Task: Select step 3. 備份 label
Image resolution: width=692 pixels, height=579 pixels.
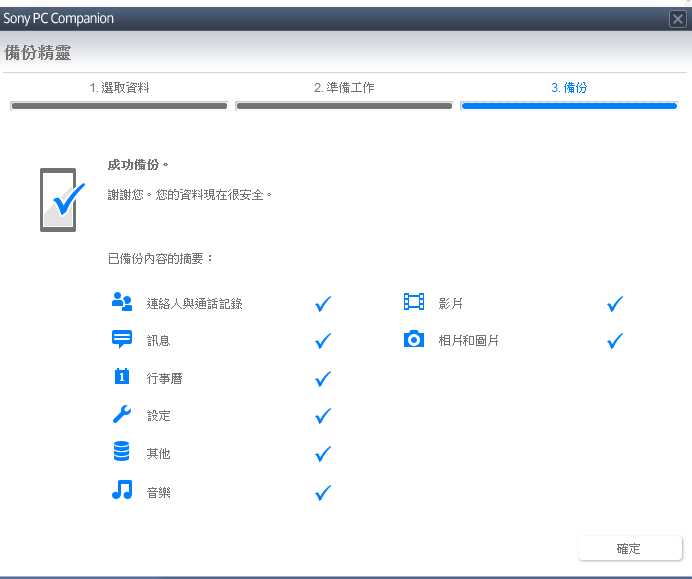Action: point(569,87)
